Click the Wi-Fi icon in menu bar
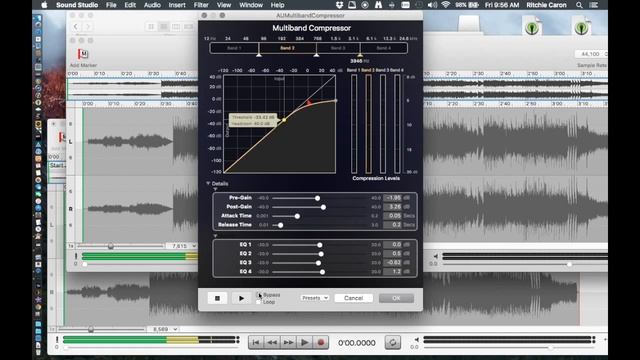 (x=446, y=5)
